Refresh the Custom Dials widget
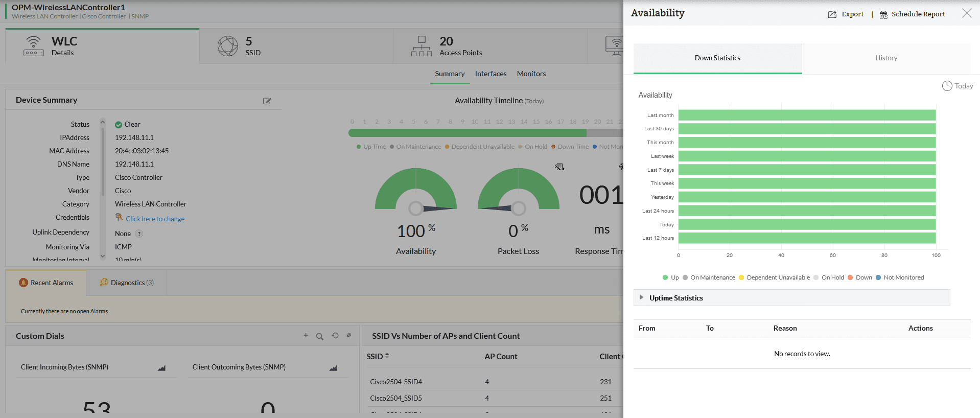 [x=335, y=336]
